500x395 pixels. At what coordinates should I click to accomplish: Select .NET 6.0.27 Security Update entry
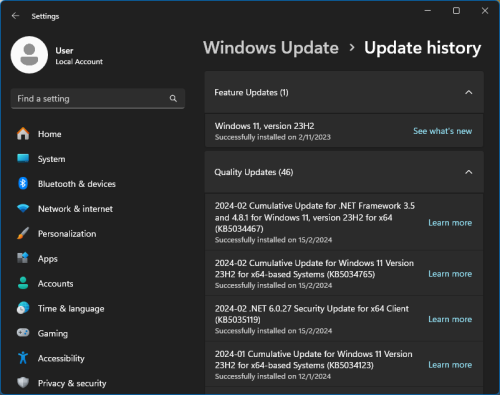pos(344,319)
